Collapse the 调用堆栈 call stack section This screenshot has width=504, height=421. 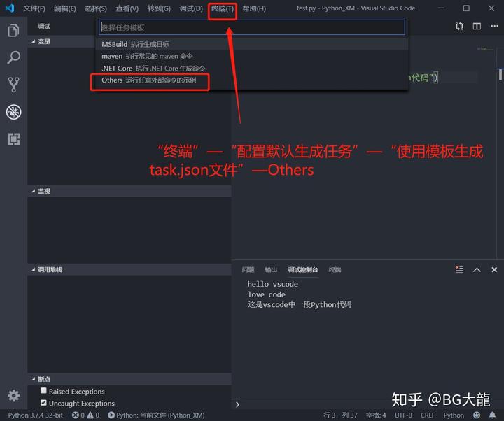point(129,269)
